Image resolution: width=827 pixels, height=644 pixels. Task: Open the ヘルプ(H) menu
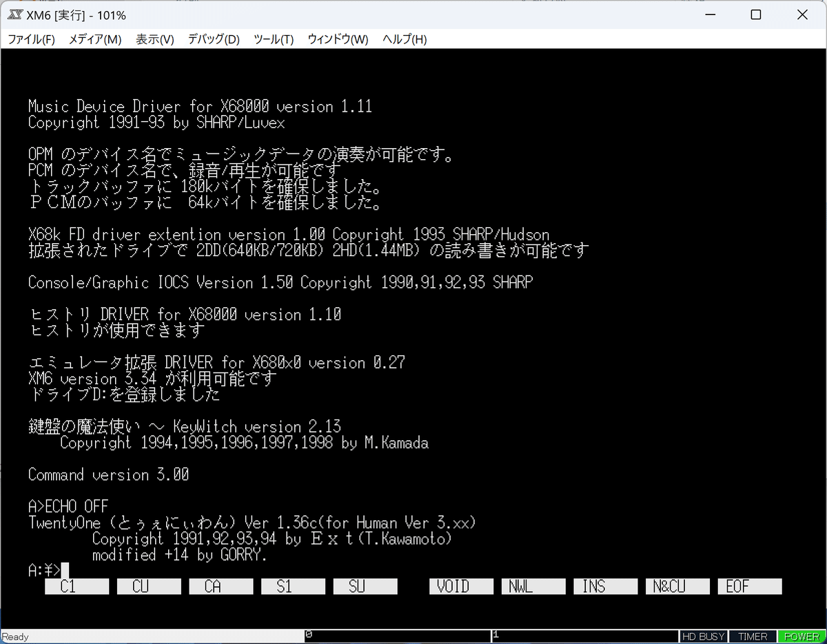pyautogui.click(x=405, y=39)
